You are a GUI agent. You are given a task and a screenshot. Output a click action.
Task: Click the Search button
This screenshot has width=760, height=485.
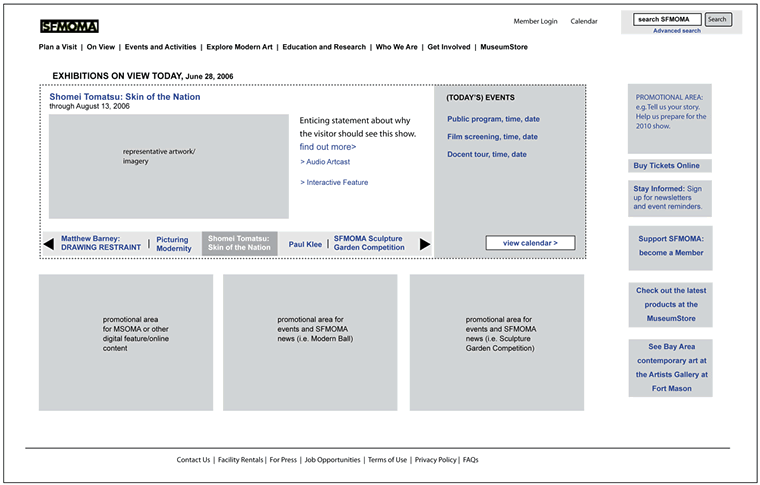(718, 19)
